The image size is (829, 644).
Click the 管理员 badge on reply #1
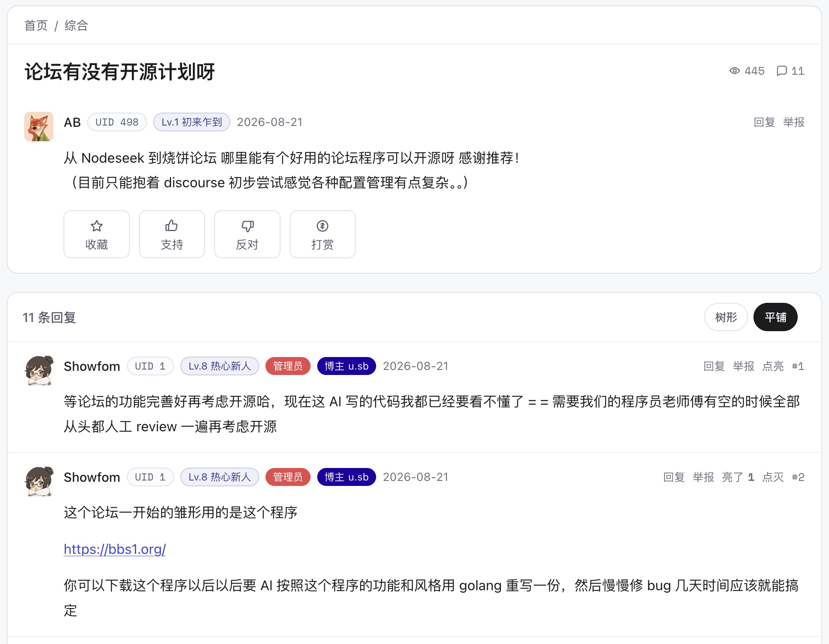288,366
